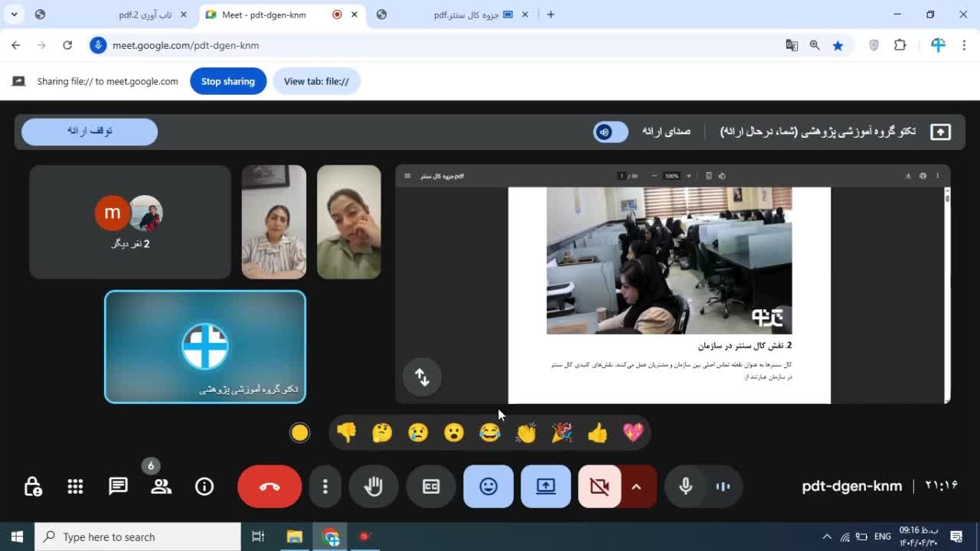This screenshot has height=551, width=980.
Task: Pick the yellow skin tone swatch
Action: point(300,433)
